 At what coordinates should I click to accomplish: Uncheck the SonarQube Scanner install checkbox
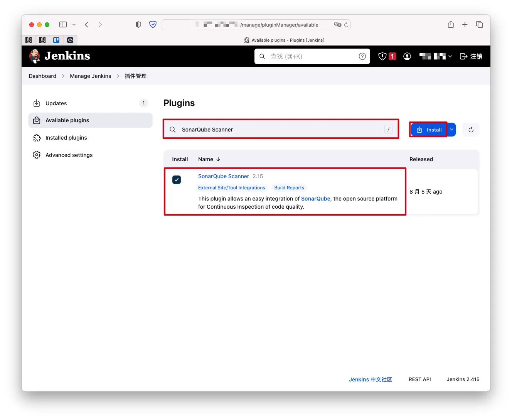click(x=177, y=180)
